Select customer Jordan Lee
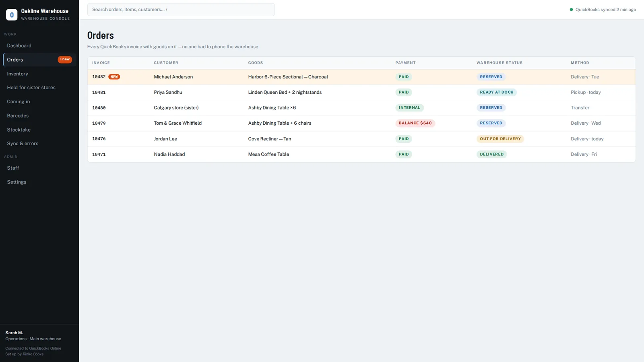644x362 pixels. (165, 139)
